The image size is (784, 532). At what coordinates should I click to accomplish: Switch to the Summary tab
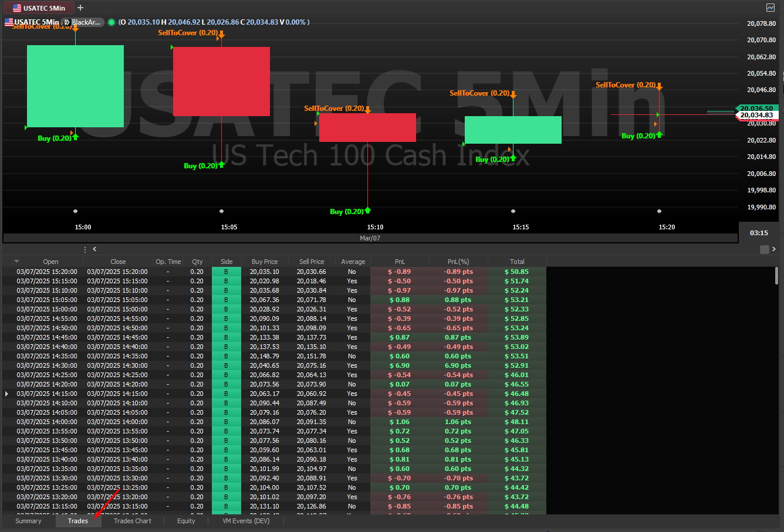28,521
